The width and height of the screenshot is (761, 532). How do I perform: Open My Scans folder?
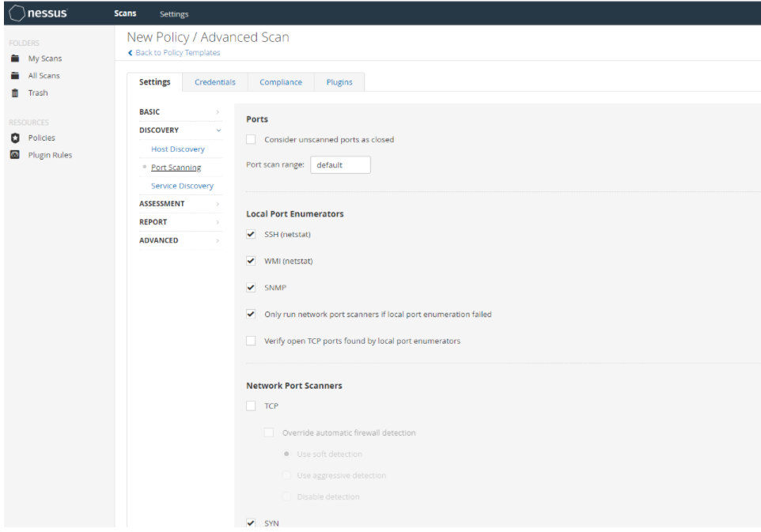(x=45, y=58)
